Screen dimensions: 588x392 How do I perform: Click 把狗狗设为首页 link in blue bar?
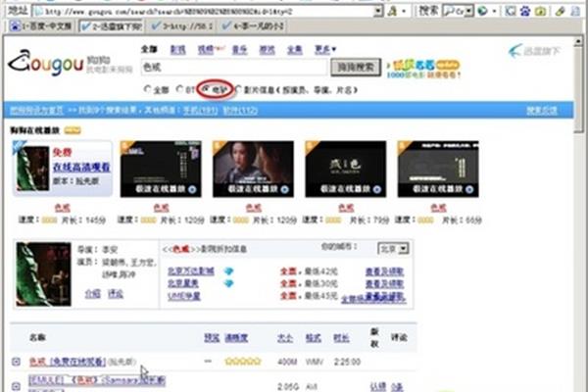click(37, 111)
